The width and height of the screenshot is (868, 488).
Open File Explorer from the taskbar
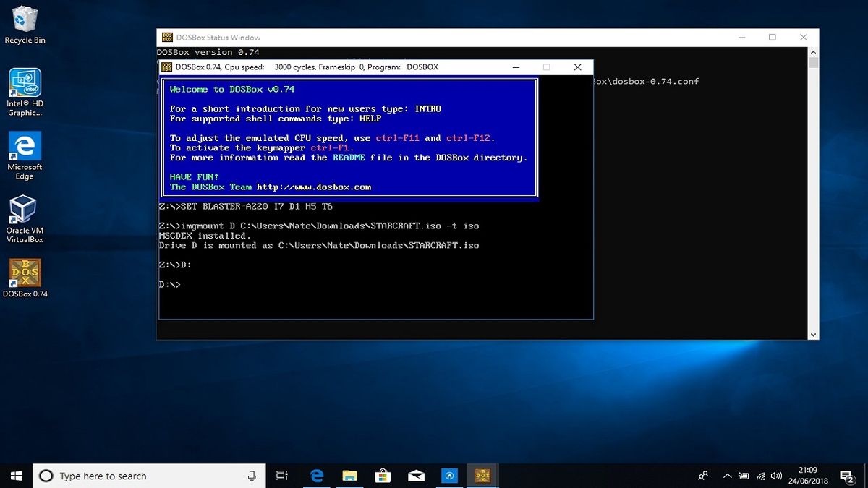350,475
